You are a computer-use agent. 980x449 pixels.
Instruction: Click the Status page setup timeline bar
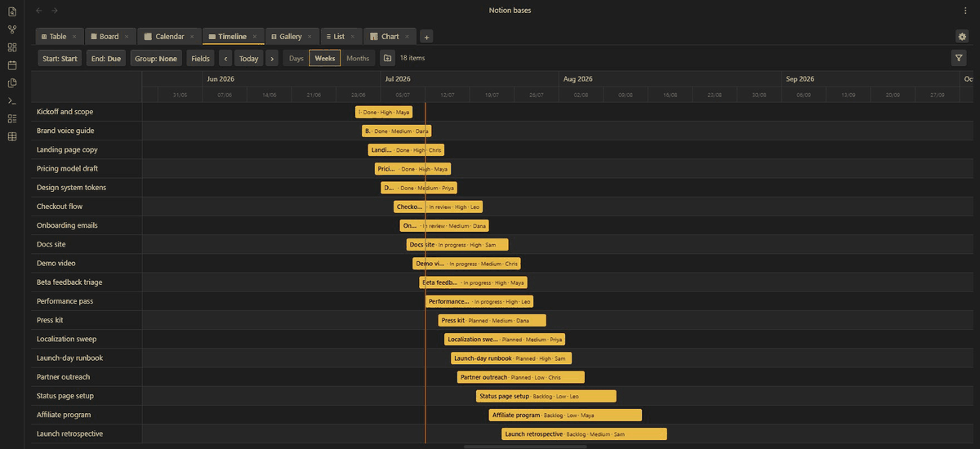[x=546, y=396]
